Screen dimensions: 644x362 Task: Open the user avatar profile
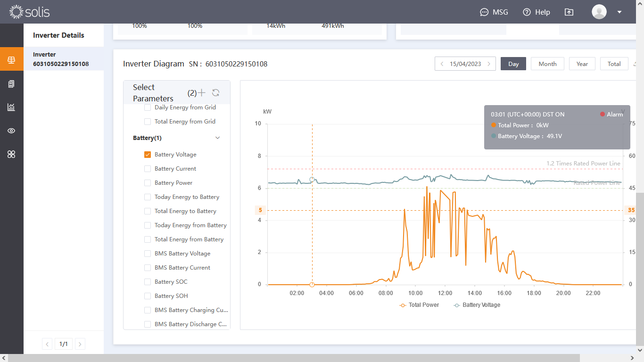click(x=599, y=12)
